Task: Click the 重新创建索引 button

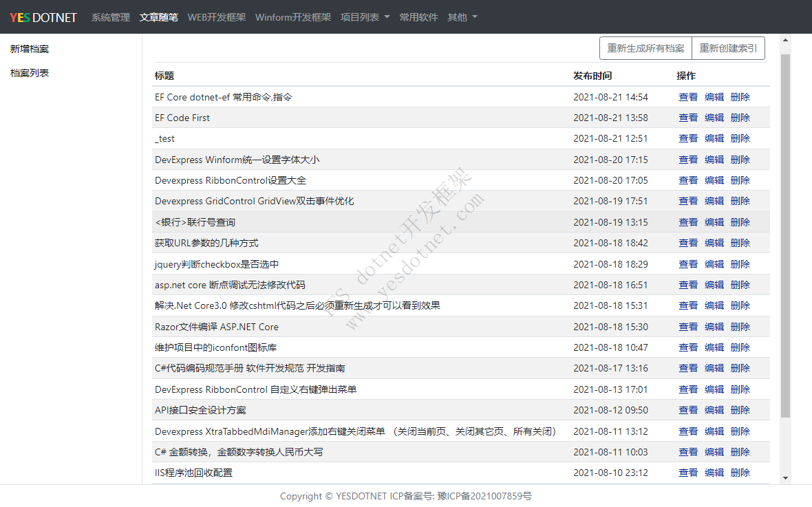Action: point(728,48)
